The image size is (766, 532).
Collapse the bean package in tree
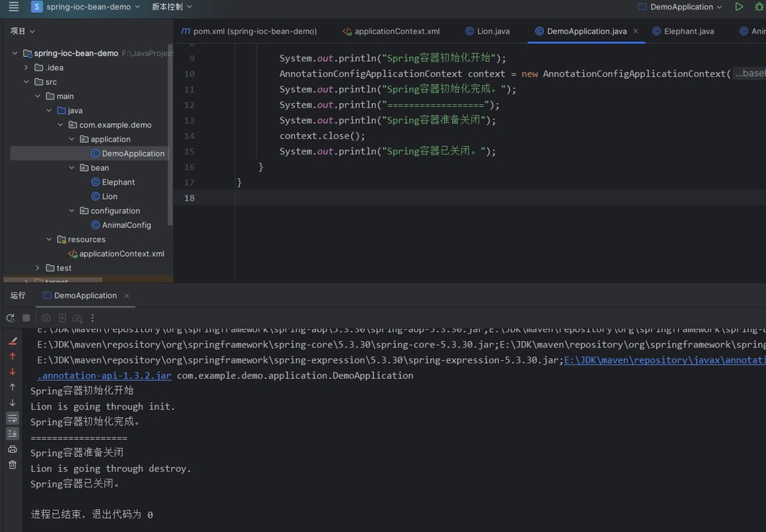pyautogui.click(x=72, y=168)
